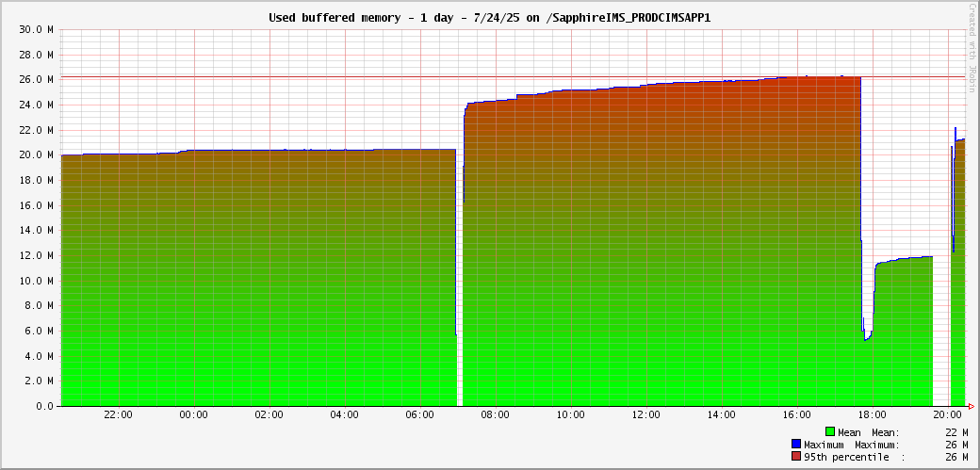The image size is (980, 470).
Task: Click the 22.0 M y-axis label
Action: coord(37,130)
